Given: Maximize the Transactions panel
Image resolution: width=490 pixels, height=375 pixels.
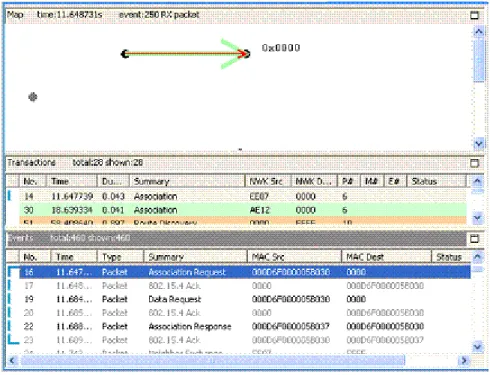Looking at the screenshot, I should pos(474,163).
